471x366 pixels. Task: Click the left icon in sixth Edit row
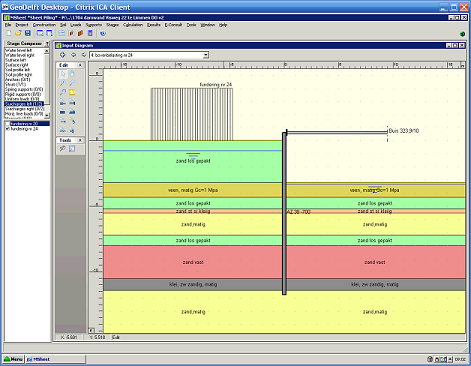coord(63,121)
